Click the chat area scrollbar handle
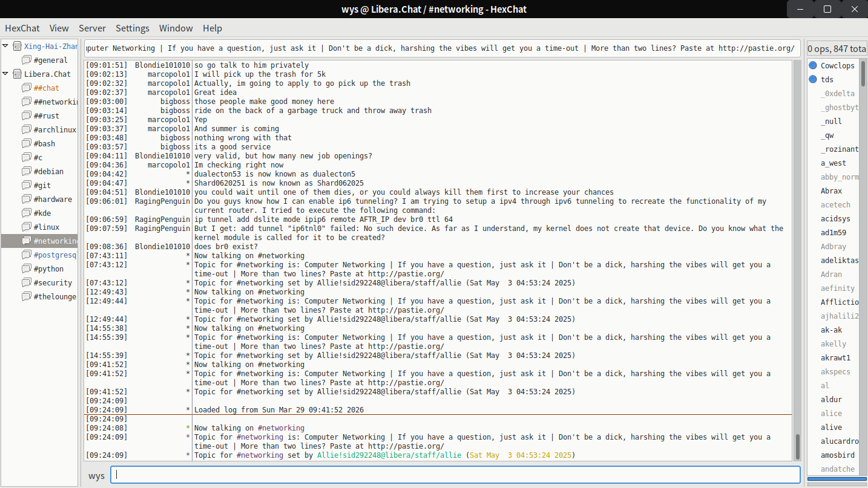 (797, 447)
